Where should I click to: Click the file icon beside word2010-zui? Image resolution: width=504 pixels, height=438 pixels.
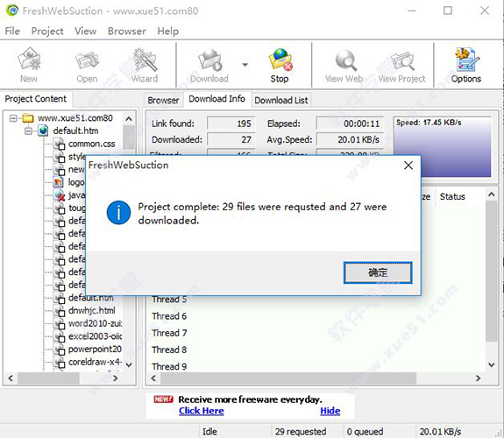(x=59, y=323)
